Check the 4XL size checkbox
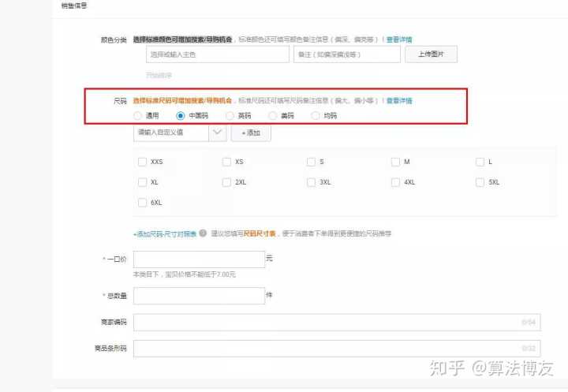 pos(395,182)
